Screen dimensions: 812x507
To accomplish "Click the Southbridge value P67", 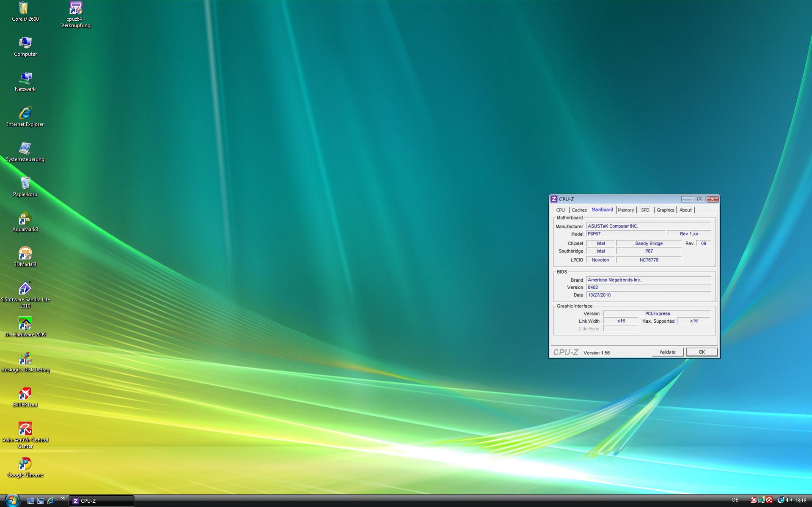I will (649, 251).
